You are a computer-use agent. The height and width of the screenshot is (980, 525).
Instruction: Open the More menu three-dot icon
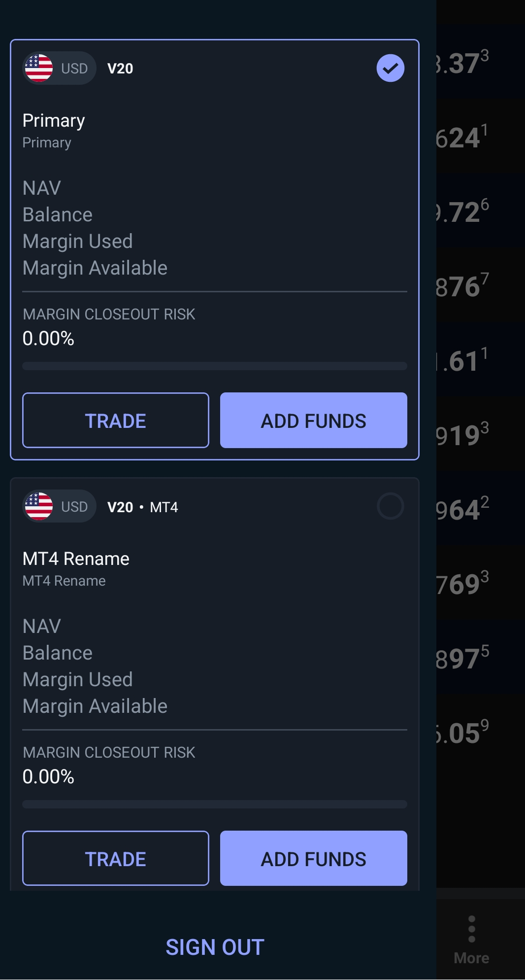tap(471, 929)
